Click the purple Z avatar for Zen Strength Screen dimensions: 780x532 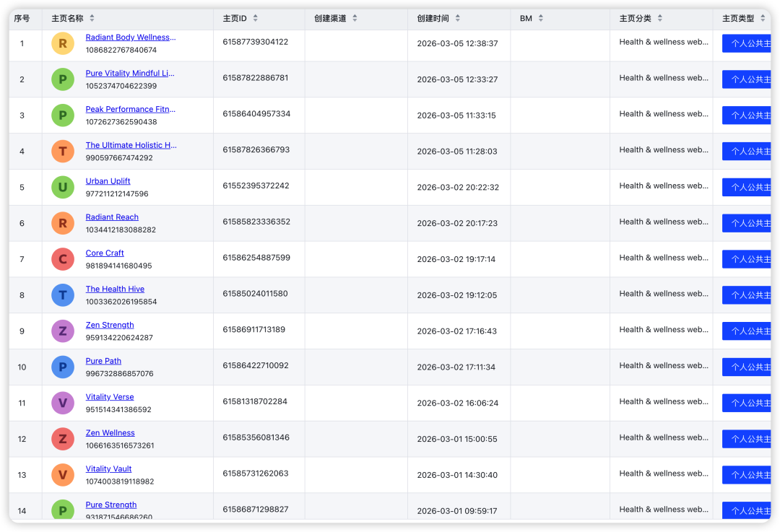[63, 331]
